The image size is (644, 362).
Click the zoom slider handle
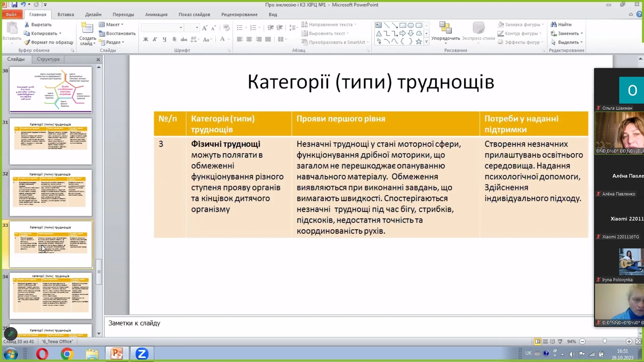pos(604,341)
